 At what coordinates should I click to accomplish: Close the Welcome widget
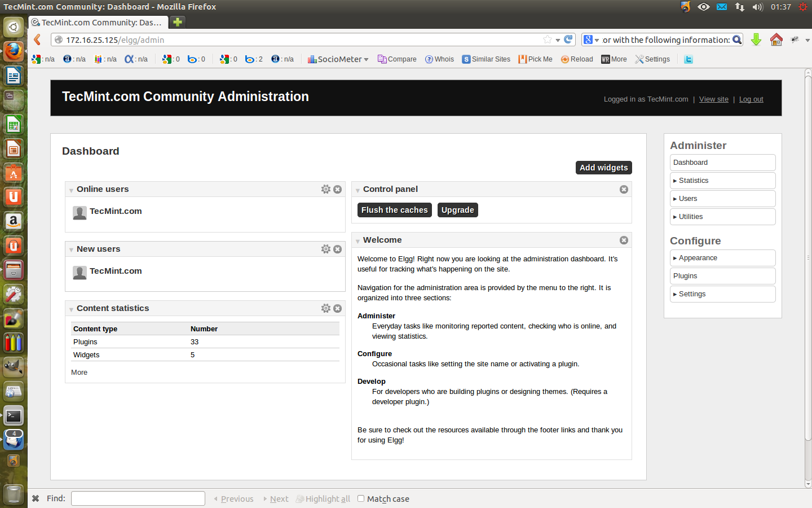pos(624,240)
